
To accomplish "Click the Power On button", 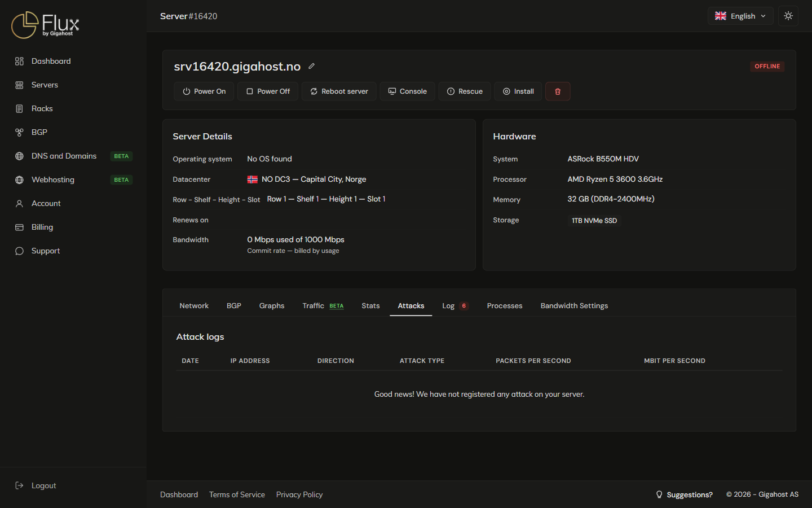I will coord(204,91).
